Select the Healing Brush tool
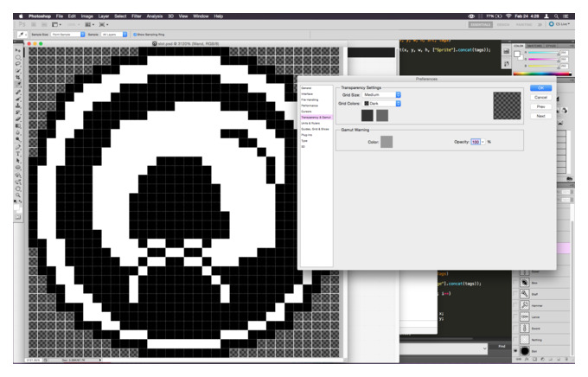Viewport: 588px width, 377px height. click(x=17, y=92)
